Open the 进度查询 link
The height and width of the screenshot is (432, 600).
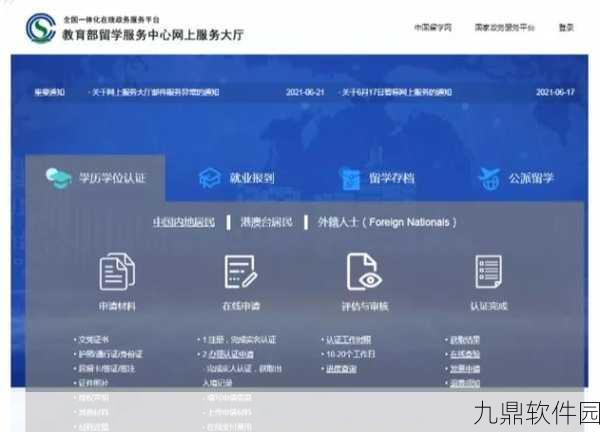tap(341, 369)
